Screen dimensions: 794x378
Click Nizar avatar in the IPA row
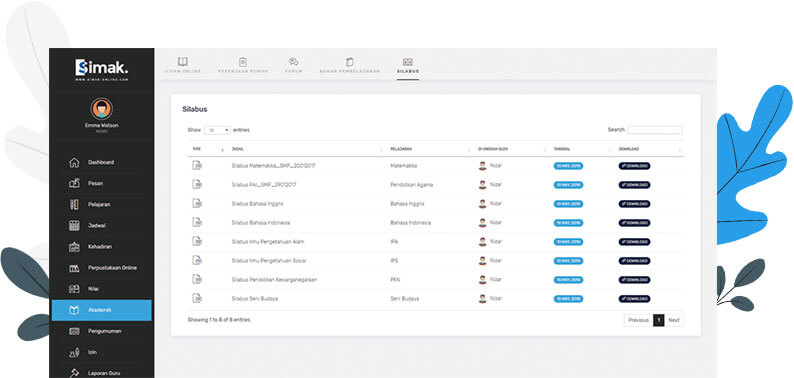coord(483,242)
